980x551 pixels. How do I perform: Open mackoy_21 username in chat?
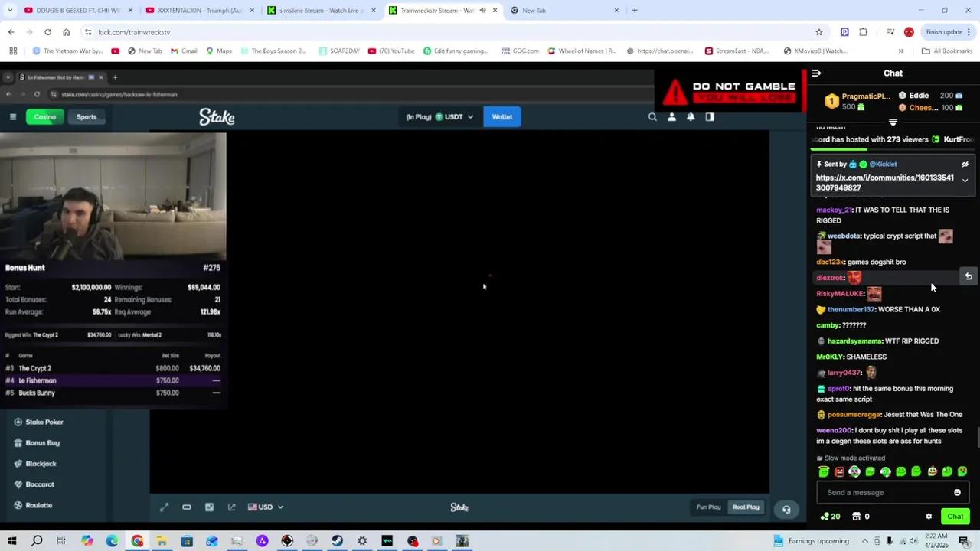(834, 210)
